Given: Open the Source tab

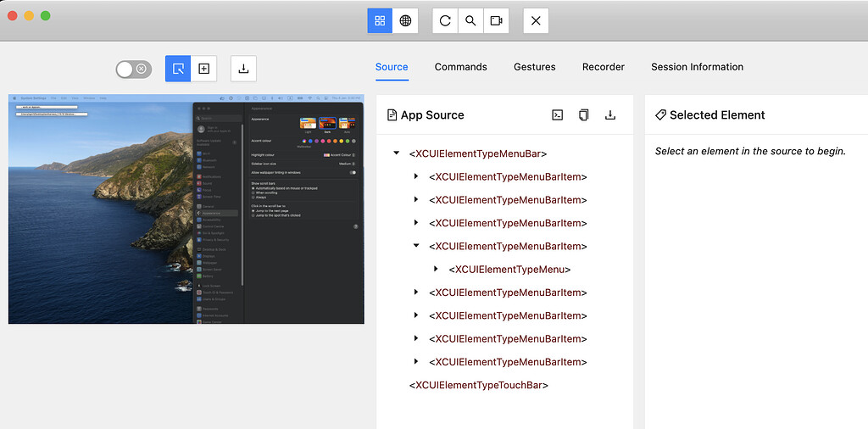Looking at the screenshot, I should [392, 67].
